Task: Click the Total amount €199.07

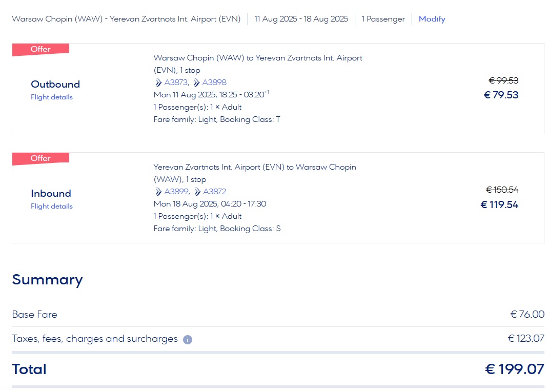Action: click(515, 369)
